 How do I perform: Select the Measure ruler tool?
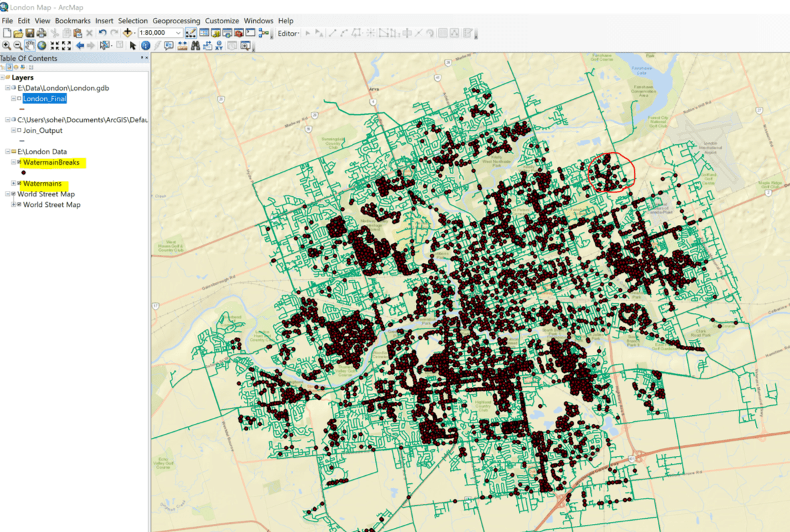click(x=182, y=46)
